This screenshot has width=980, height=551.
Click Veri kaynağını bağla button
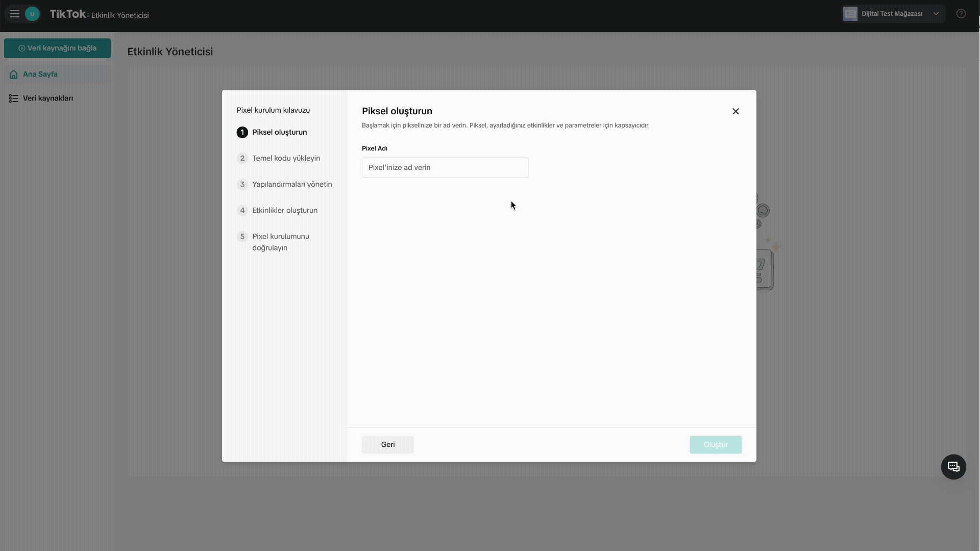[x=57, y=48]
